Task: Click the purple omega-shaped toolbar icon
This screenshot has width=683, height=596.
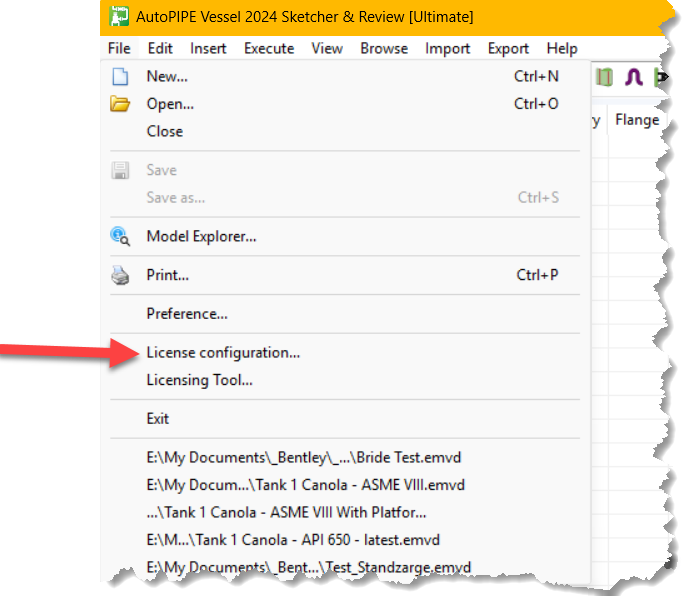Action: [634, 78]
